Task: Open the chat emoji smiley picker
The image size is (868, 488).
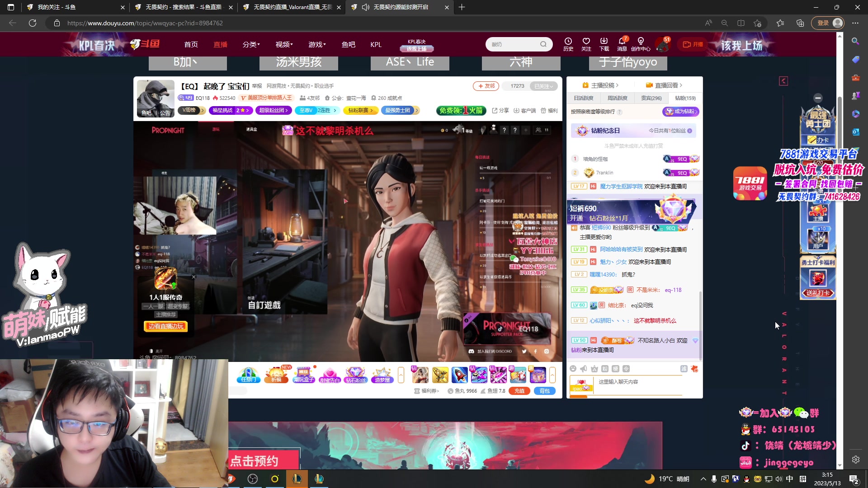Action: coord(573,369)
